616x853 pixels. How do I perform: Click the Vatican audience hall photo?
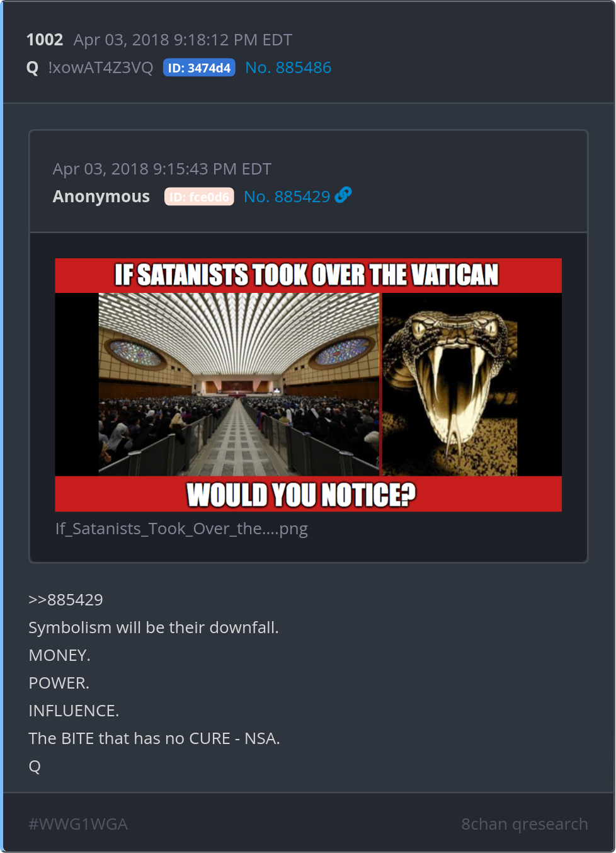(x=239, y=384)
